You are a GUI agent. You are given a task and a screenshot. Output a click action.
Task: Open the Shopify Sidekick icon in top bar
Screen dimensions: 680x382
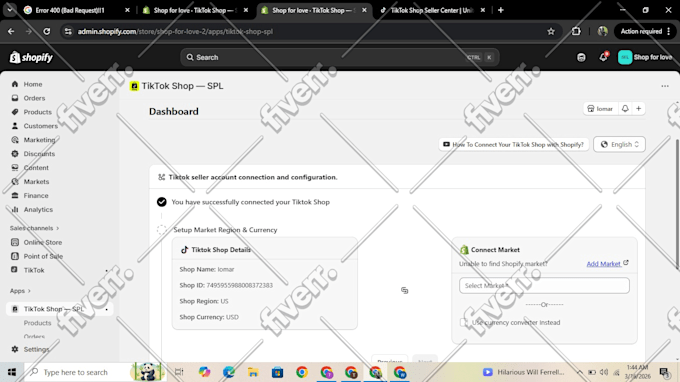(x=581, y=57)
